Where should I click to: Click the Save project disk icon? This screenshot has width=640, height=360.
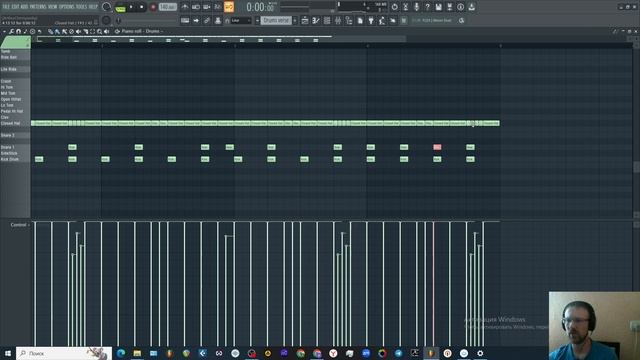(x=438, y=7)
